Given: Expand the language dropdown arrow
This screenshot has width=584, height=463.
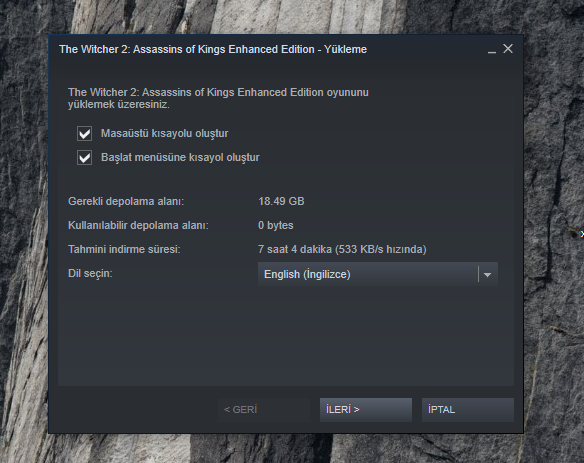Looking at the screenshot, I should coord(487,275).
